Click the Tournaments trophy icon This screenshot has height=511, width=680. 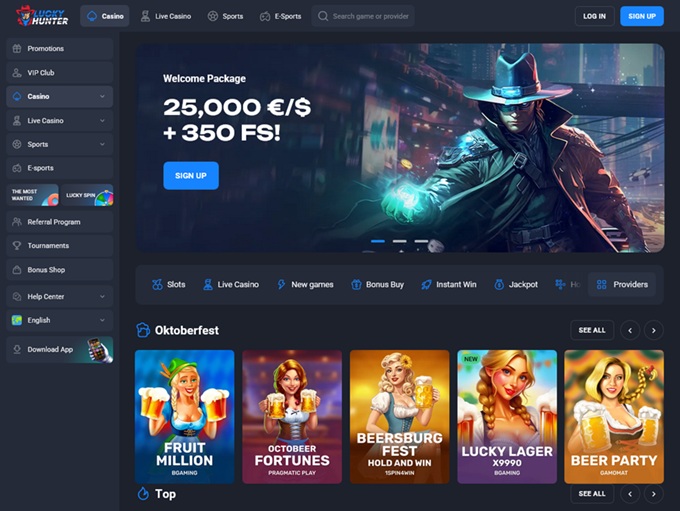pos(17,245)
